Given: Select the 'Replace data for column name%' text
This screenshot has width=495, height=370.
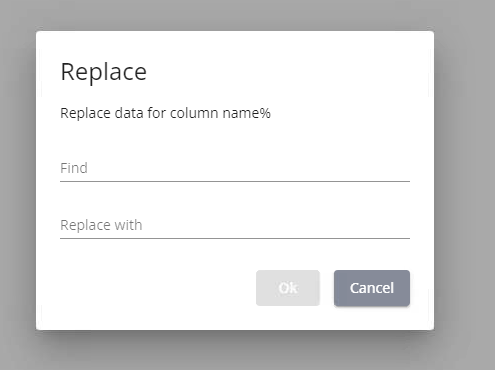Looking at the screenshot, I should coord(165,113).
